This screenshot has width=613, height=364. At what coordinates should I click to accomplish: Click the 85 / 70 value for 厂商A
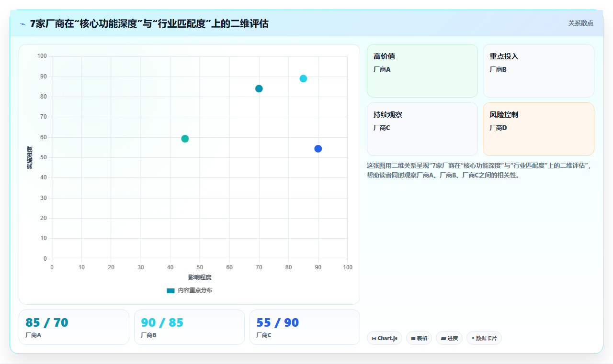[x=47, y=323]
